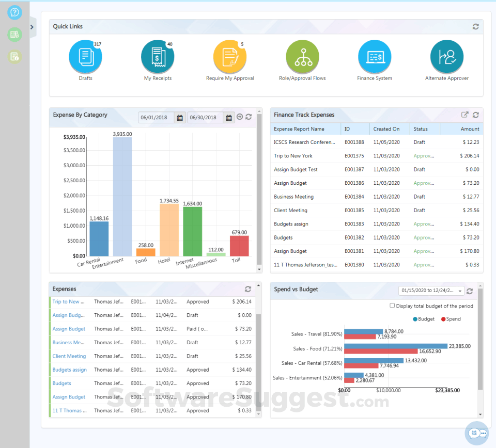Open the Spend vs Budget date range dropdown
The height and width of the screenshot is (448, 496).
[431, 291]
